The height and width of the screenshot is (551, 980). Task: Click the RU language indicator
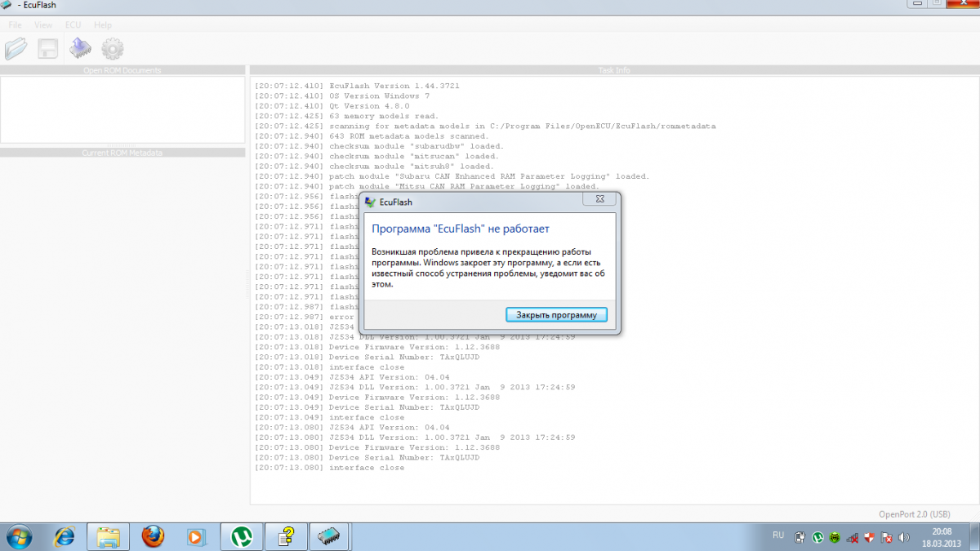[778, 535]
